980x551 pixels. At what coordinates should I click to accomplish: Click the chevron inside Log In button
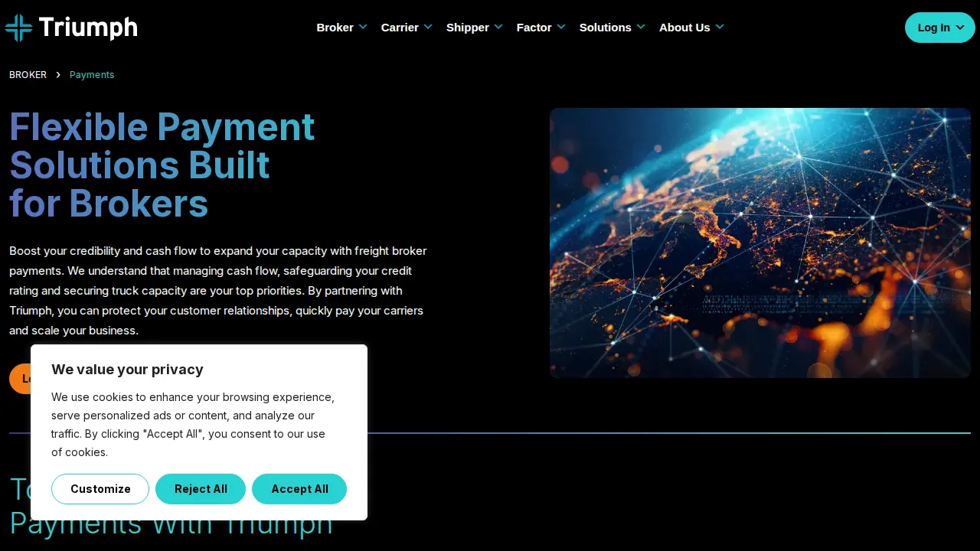[x=960, y=28]
